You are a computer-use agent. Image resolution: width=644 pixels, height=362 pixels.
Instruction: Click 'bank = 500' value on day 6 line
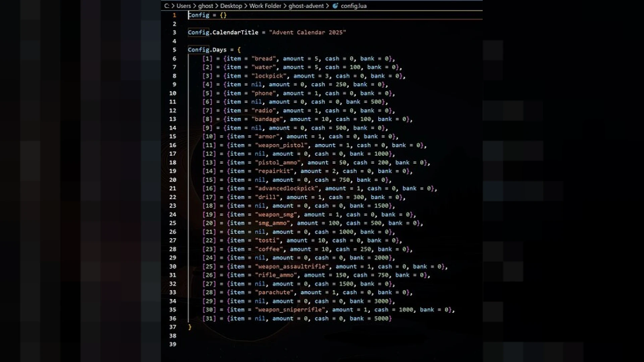[x=364, y=102]
